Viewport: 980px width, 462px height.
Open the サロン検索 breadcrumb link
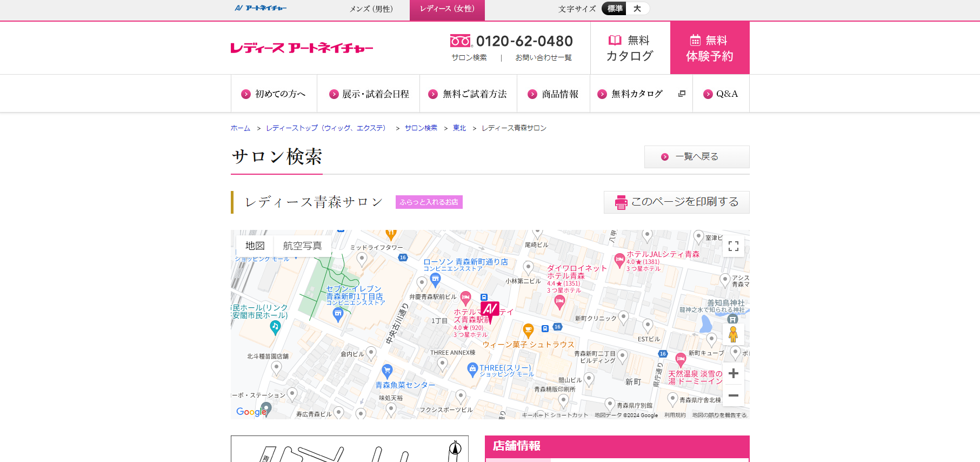pyautogui.click(x=421, y=128)
